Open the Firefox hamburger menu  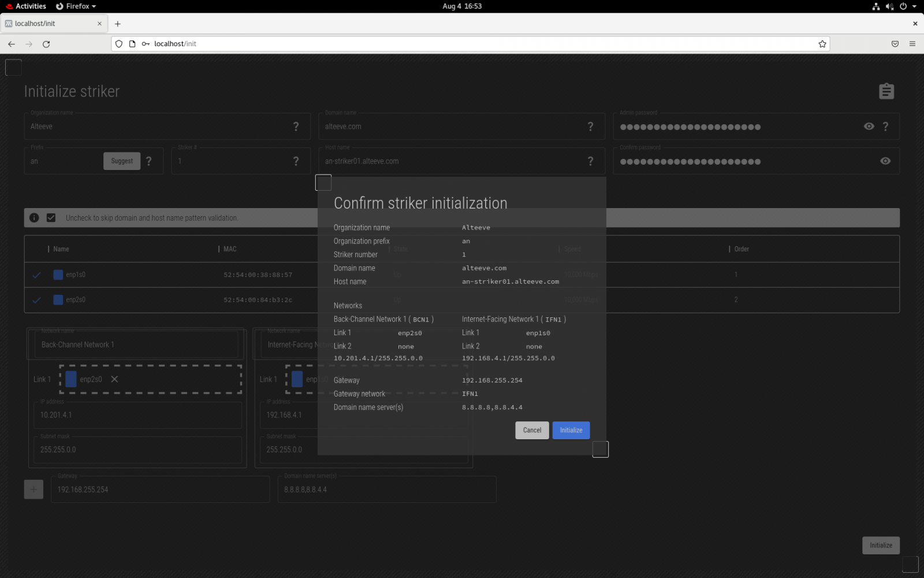pos(912,44)
